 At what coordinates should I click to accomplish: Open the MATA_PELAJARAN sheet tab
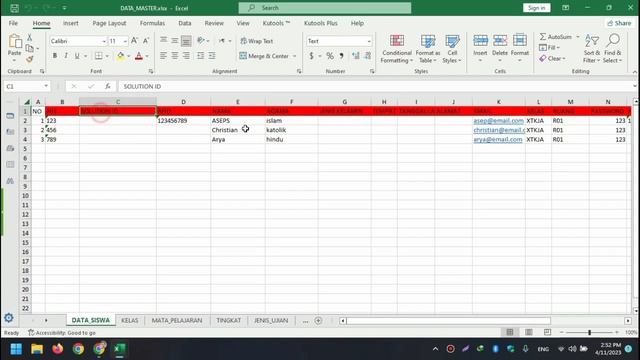(177, 320)
